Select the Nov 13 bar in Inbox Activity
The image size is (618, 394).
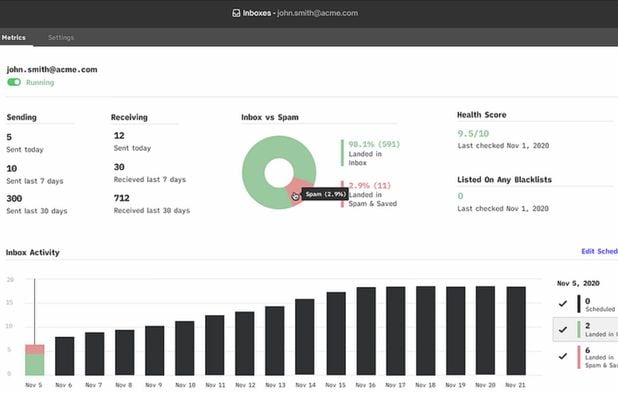pyautogui.click(x=275, y=340)
